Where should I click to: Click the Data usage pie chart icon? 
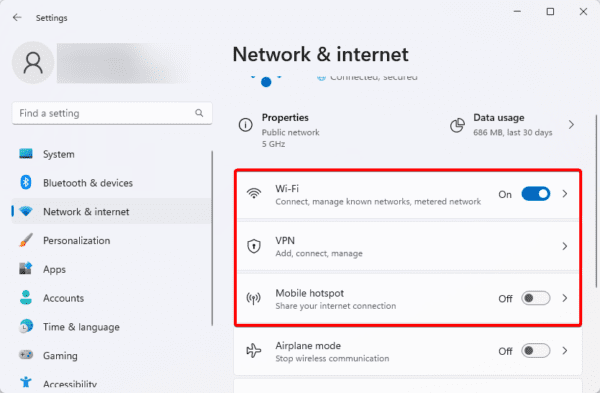(457, 125)
